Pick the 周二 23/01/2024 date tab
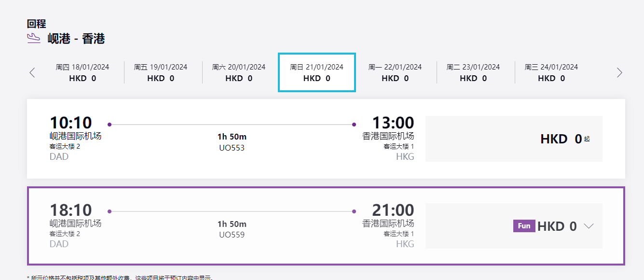 473,72
